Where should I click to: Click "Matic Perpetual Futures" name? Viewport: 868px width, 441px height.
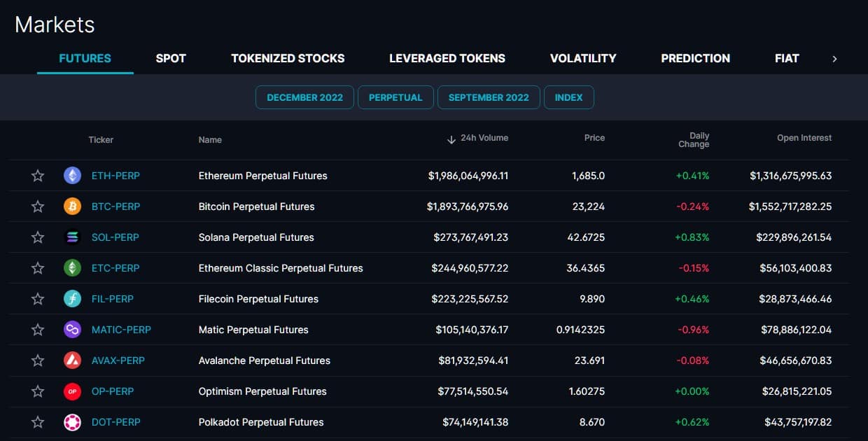point(253,330)
